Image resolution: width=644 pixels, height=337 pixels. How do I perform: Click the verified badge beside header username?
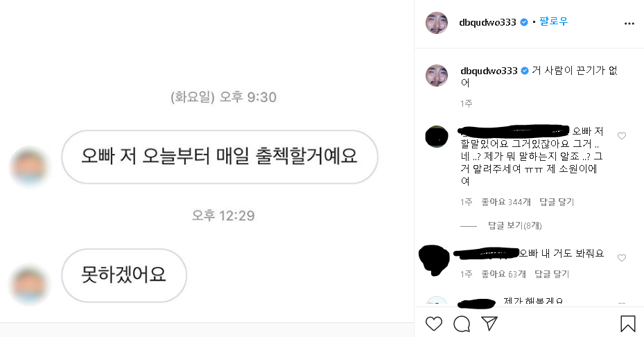pyautogui.click(x=524, y=22)
